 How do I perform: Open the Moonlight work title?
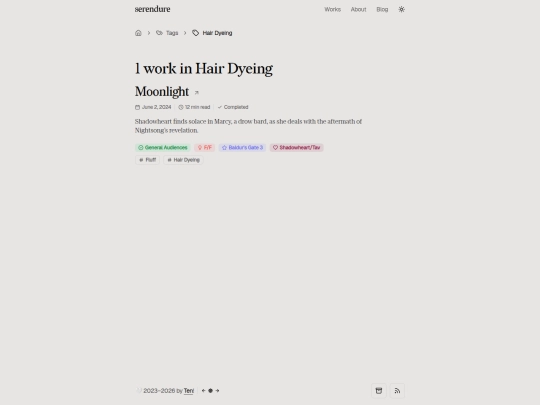pyautogui.click(x=162, y=92)
